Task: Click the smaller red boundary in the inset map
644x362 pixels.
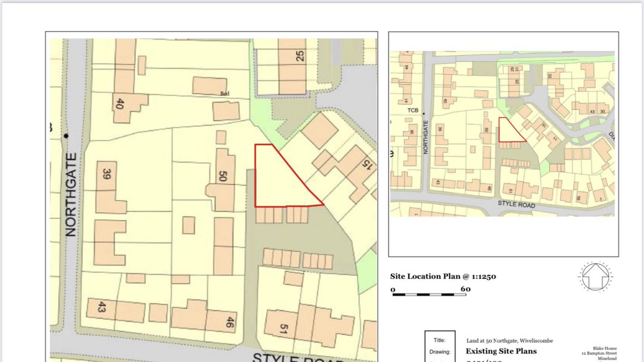Action: click(510, 129)
